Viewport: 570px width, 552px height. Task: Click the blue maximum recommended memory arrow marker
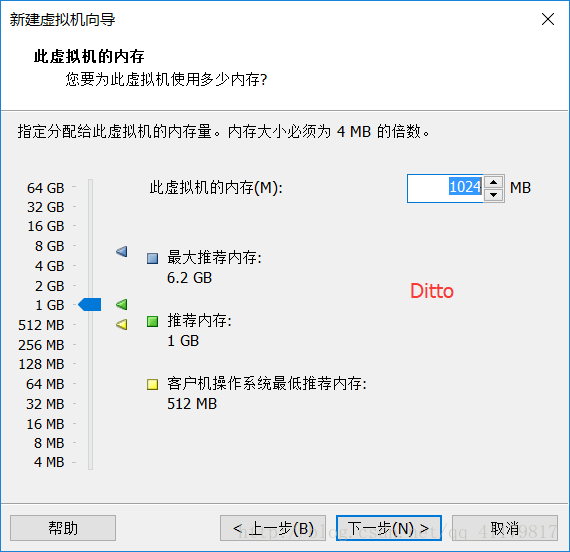tap(122, 251)
